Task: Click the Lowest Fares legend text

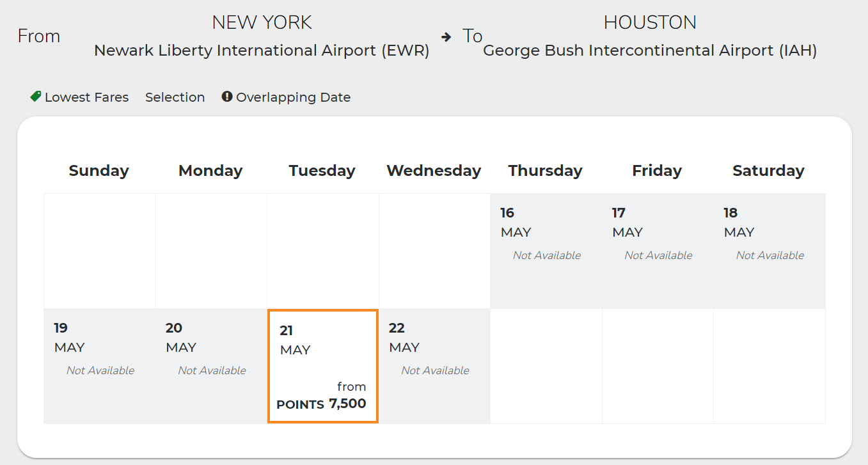Action: click(x=86, y=97)
